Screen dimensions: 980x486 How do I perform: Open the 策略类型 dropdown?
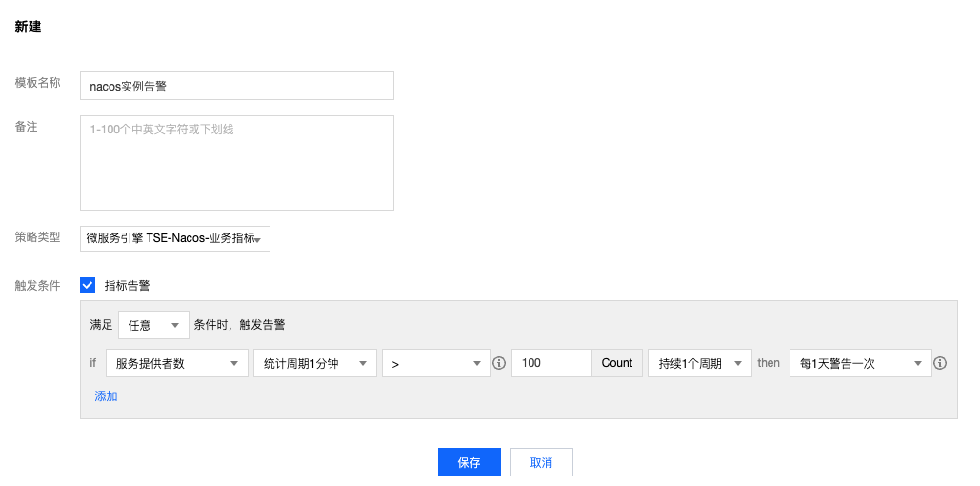pos(175,238)
